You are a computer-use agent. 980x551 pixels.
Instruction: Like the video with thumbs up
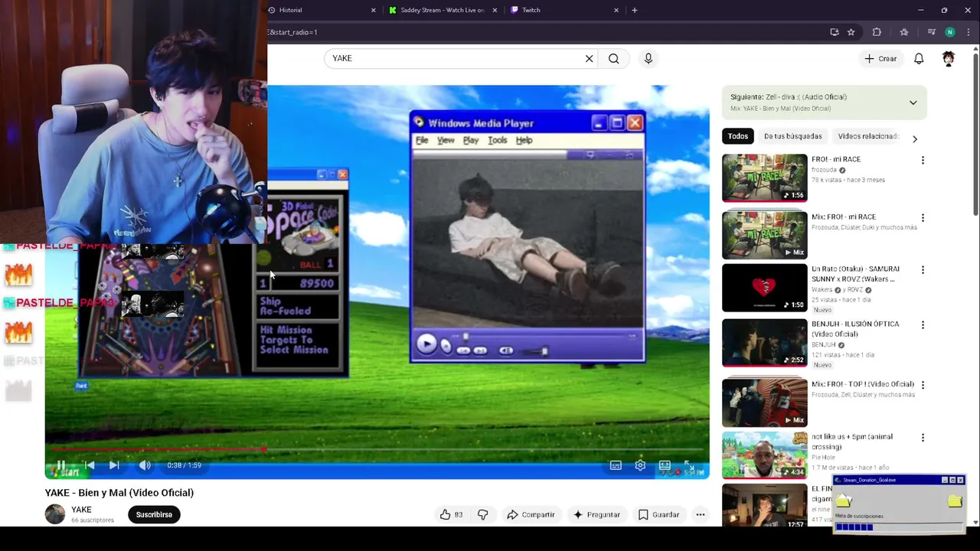coord(451,515)
